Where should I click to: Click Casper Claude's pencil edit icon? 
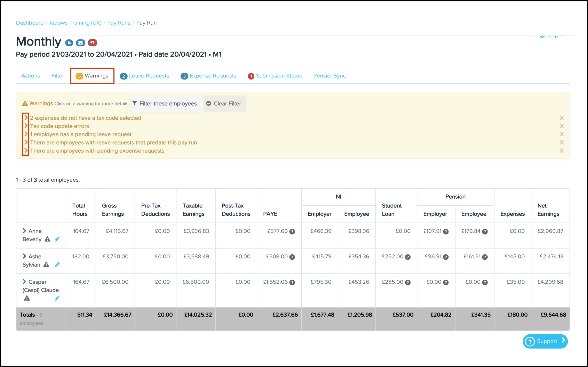pyautogui.click(x=57, y=298)
